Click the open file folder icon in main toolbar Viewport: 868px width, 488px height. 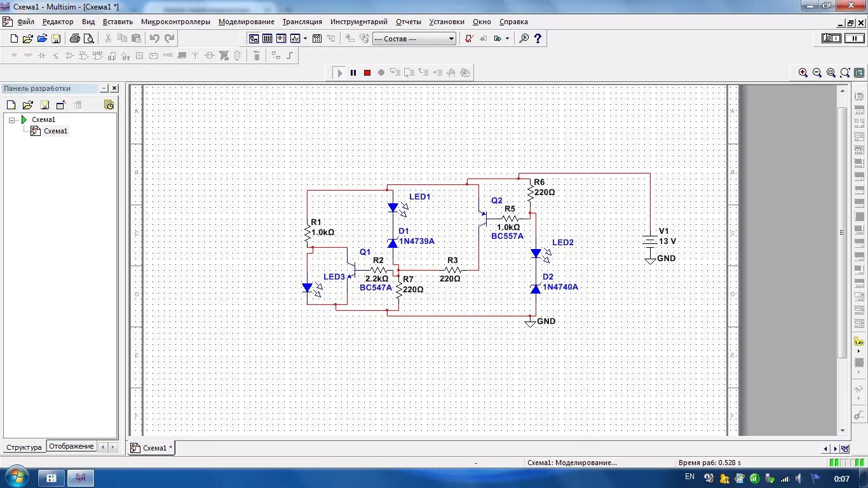tap(28, 38)
